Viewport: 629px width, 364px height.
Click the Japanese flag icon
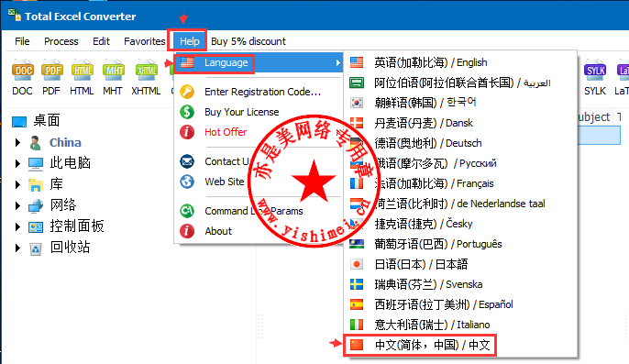click(356, 264)
